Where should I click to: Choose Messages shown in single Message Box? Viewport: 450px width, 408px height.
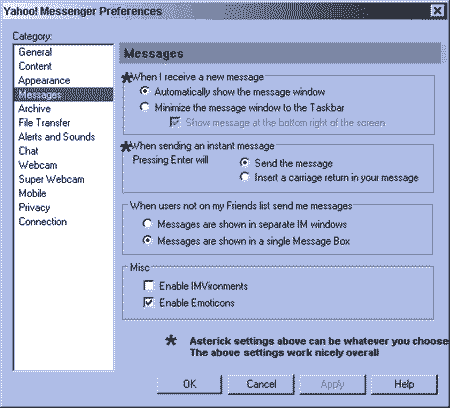pyautogui.click(x=147, y=240)
